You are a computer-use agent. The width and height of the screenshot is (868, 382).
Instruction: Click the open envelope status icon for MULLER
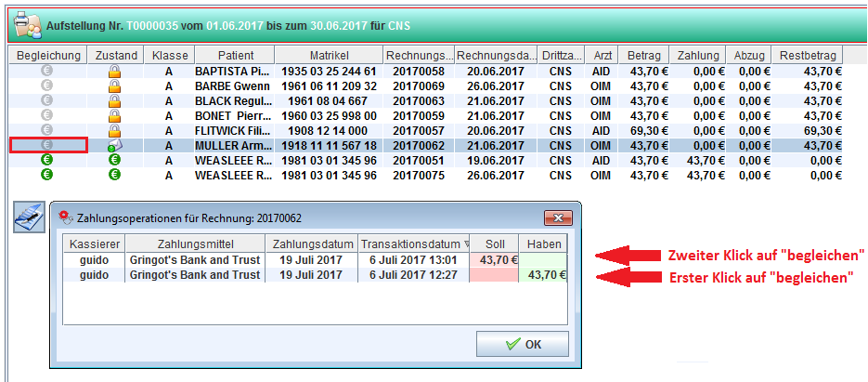pos(115,146)
